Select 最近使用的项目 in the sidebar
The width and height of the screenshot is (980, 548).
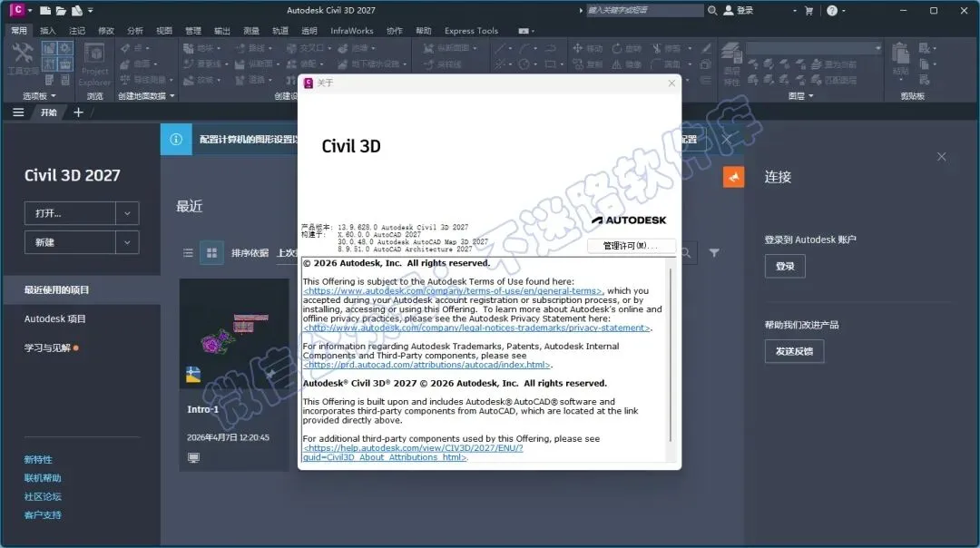pos(82,290)
